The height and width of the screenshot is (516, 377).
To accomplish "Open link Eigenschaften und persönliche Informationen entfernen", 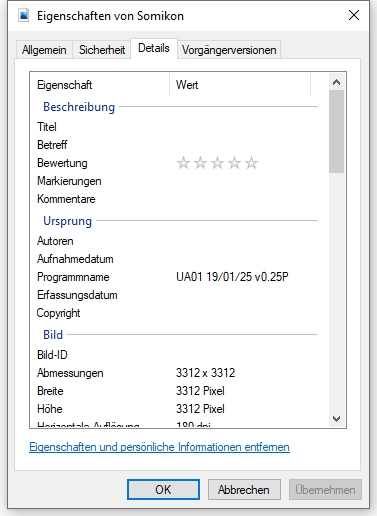I will click(x=159, y=447).
